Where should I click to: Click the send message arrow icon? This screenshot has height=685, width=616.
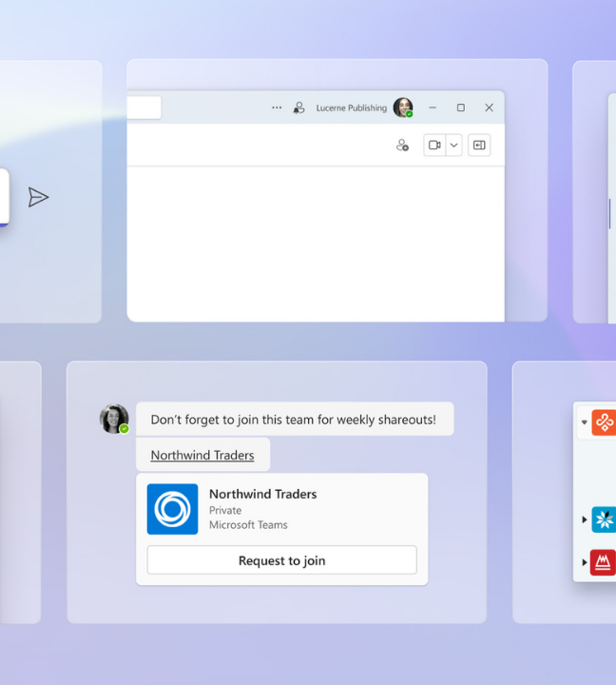(x=38, y=198)
